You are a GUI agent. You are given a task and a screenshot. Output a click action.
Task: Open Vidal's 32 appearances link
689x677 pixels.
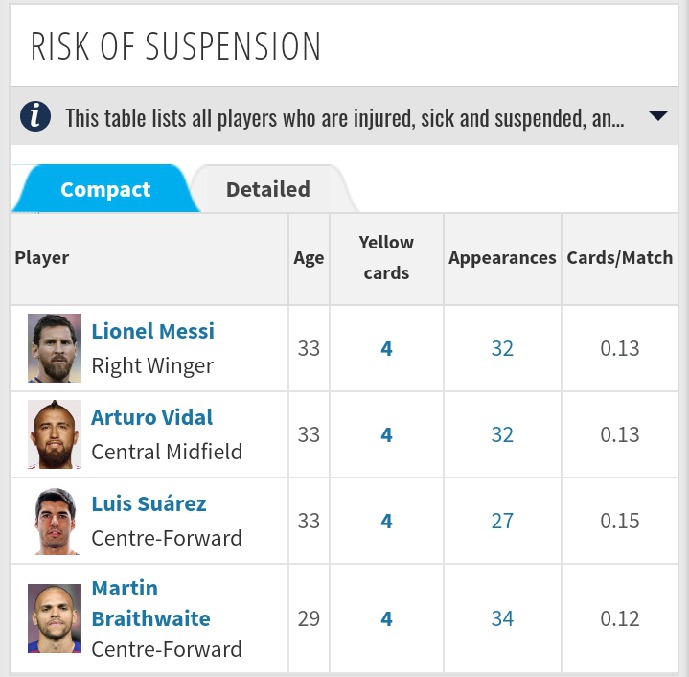click(502, 435)
